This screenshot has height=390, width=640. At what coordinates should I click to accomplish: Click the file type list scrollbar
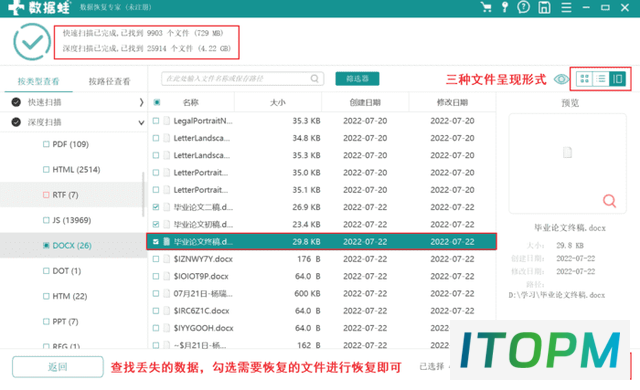[143, 195]
